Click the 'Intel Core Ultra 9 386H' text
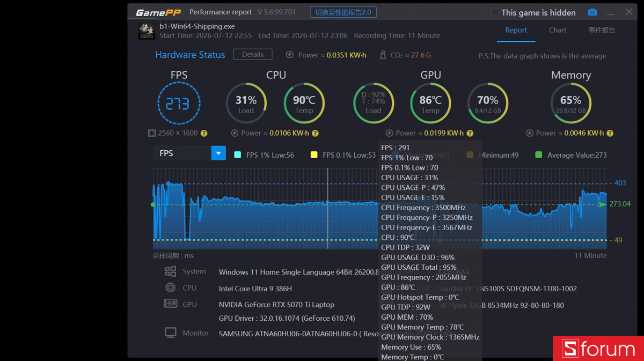The height and width of the screenshot is (361, 644). pyautogui.click(x=255, y=289)
